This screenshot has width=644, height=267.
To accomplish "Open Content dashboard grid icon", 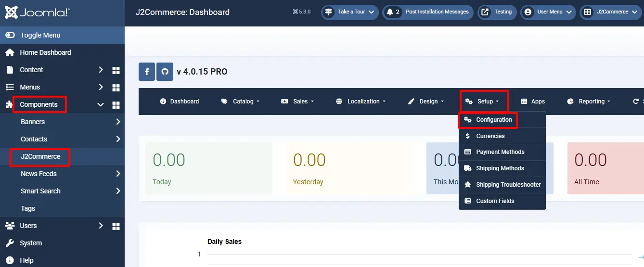I will [x=116, y=70].
